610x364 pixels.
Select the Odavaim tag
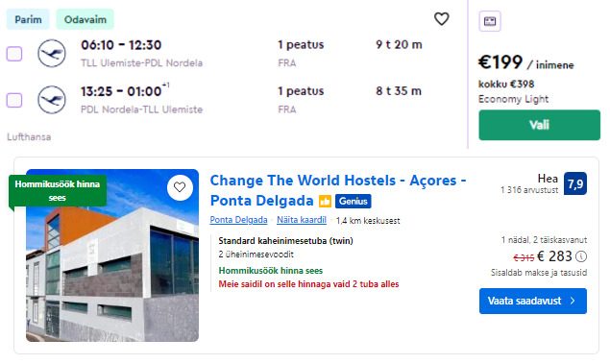85,19
